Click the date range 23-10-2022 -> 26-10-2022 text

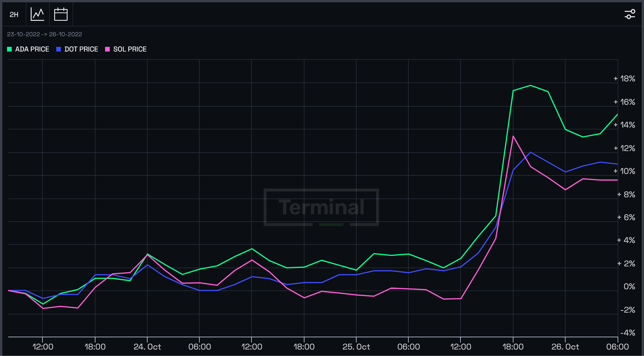(x=44, y=34)
